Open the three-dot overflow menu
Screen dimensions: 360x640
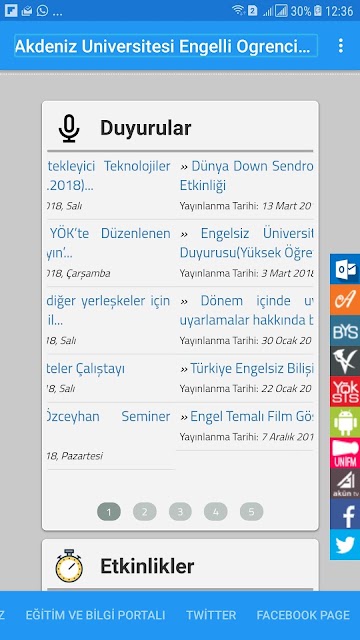point(341,46)
